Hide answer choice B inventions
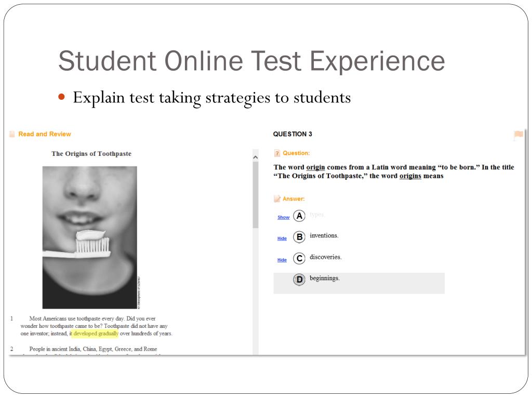 [282, 238]
